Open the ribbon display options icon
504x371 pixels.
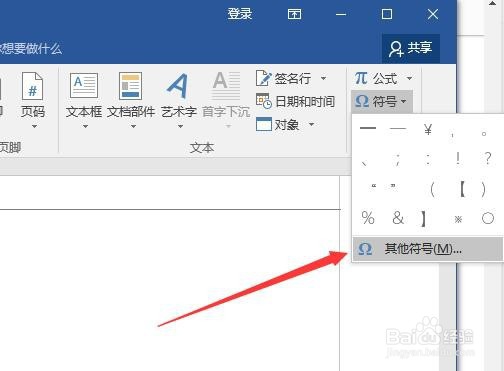tap(294, 14)
